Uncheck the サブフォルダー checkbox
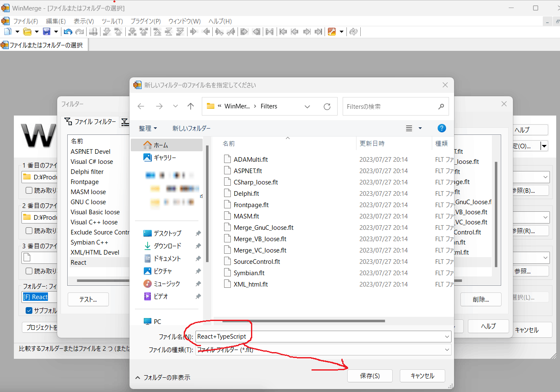Screen dimensions: 560x392 pos(29,310)
